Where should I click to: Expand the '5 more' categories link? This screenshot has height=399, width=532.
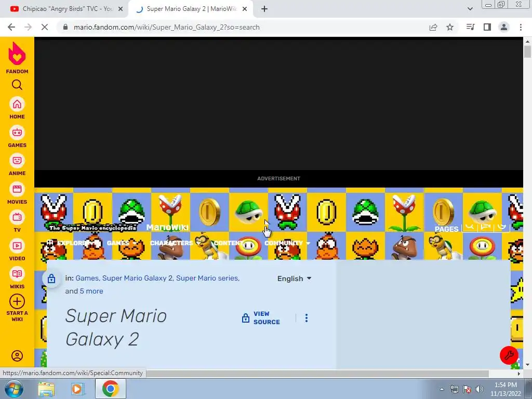click(91, 291)
